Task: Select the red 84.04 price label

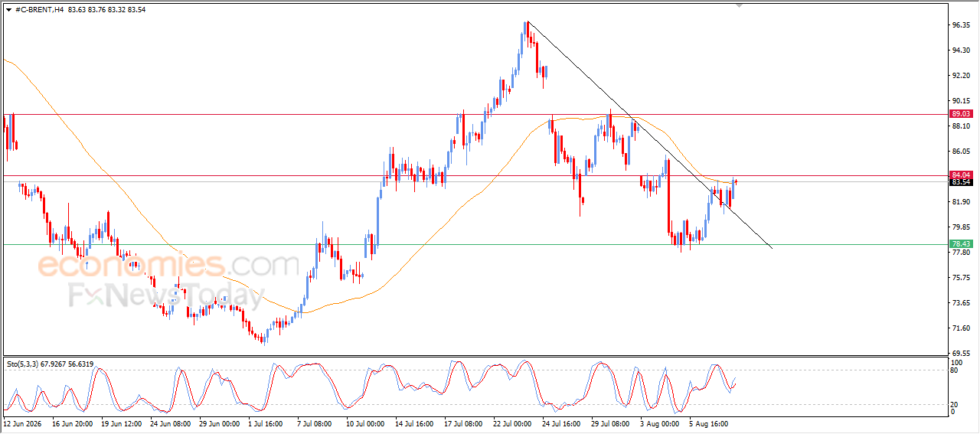Action: [960, 175]
